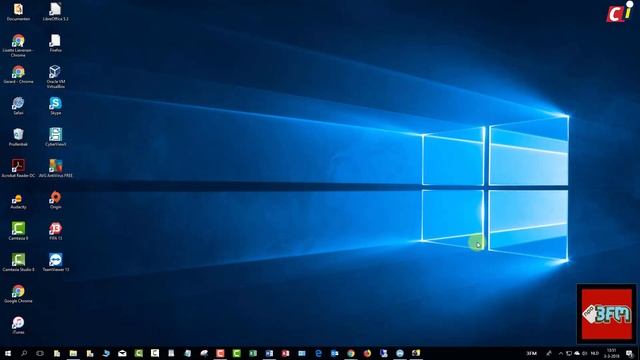640x360 pixels.
Task: Open Outlook from the taskbar
Action: pyautogui.click(x=335, y=353)
